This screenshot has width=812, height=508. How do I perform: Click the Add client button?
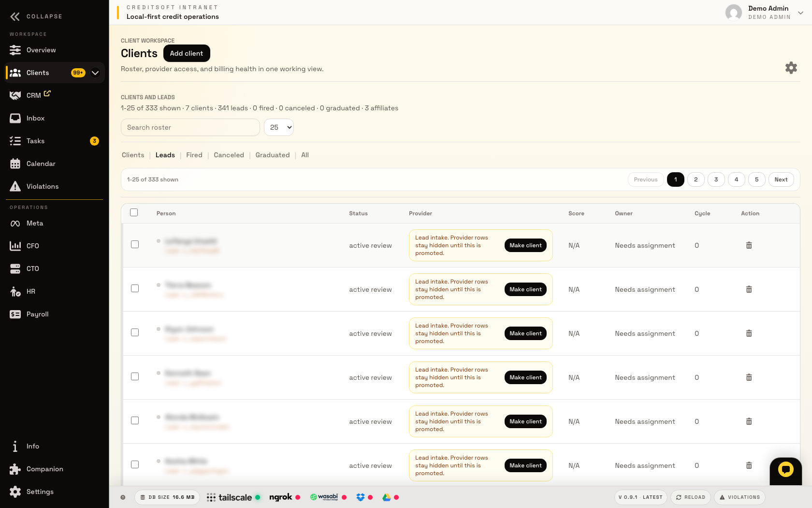click(x=187, y=53)
